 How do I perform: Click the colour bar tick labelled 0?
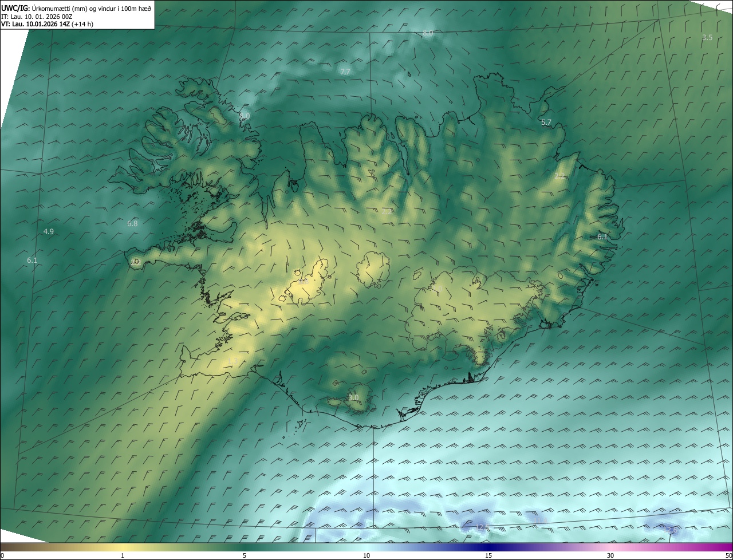pos(2,555)
